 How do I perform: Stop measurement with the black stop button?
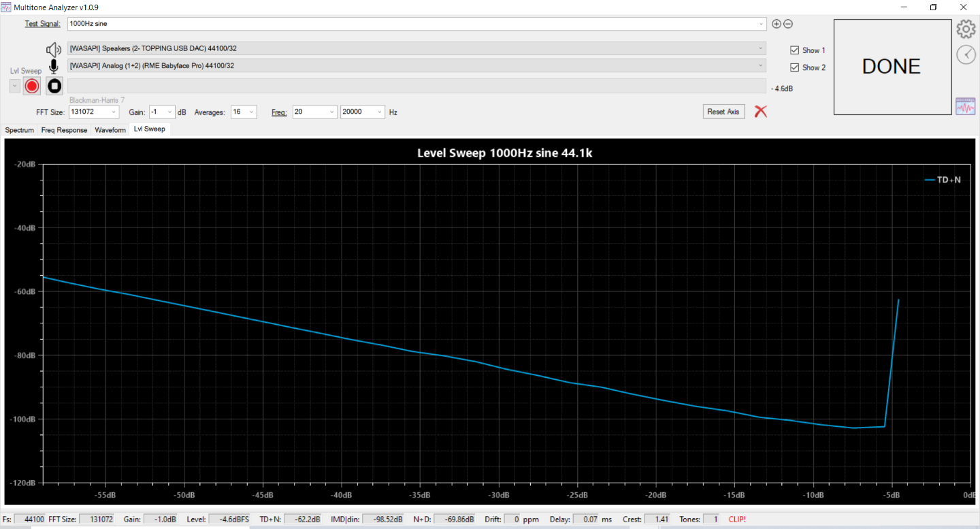point(54,86)
